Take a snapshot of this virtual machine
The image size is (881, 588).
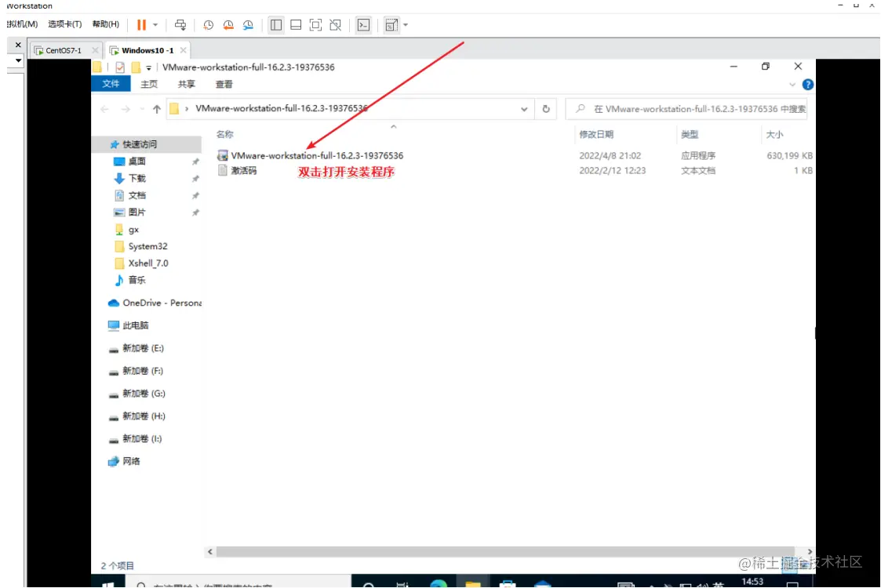click(208, 25)
